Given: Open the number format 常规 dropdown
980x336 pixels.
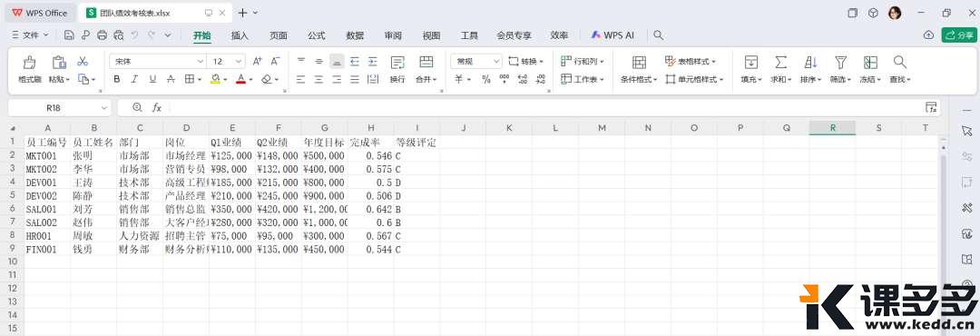Looking at the screenshot, I should [476, 62].
